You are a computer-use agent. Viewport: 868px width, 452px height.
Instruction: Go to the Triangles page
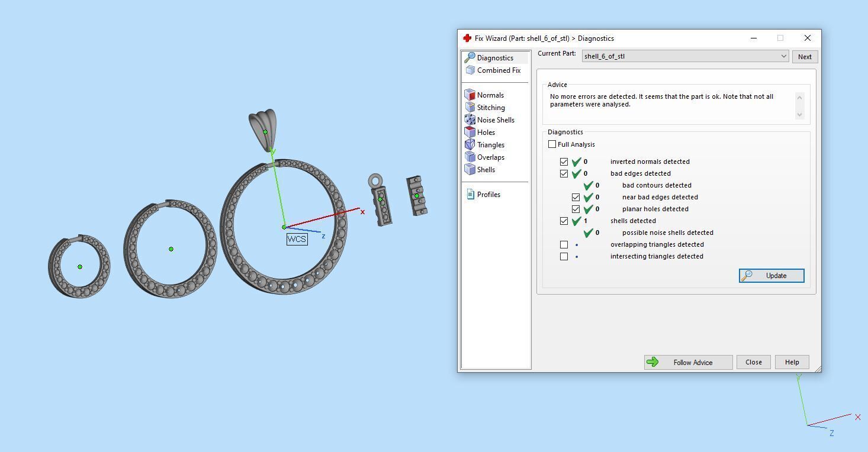coord(491,145)
